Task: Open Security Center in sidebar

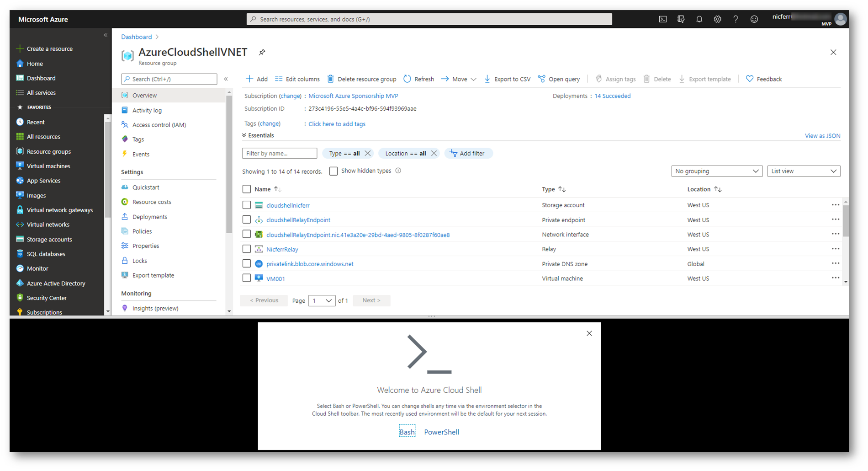Action: click(x=47, y=298)
